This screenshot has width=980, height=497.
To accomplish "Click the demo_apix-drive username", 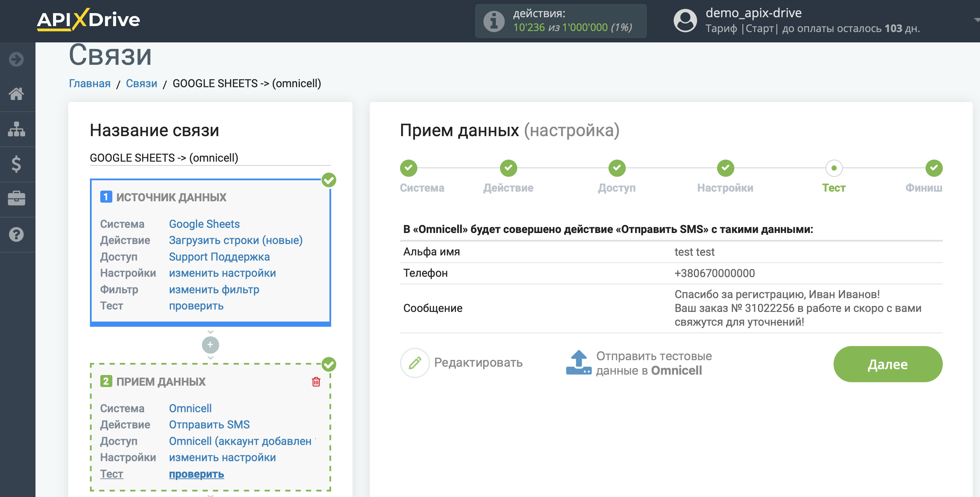I will pos(753,13).
